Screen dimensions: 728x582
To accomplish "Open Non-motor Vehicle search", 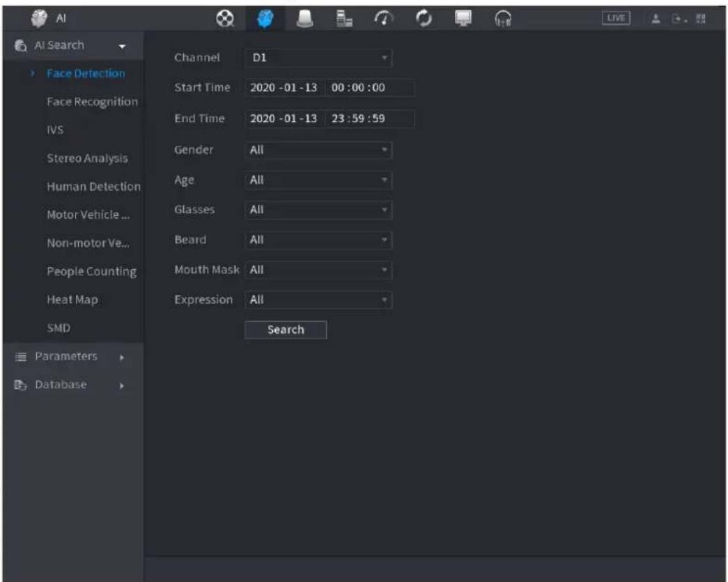I will (88, 243).
